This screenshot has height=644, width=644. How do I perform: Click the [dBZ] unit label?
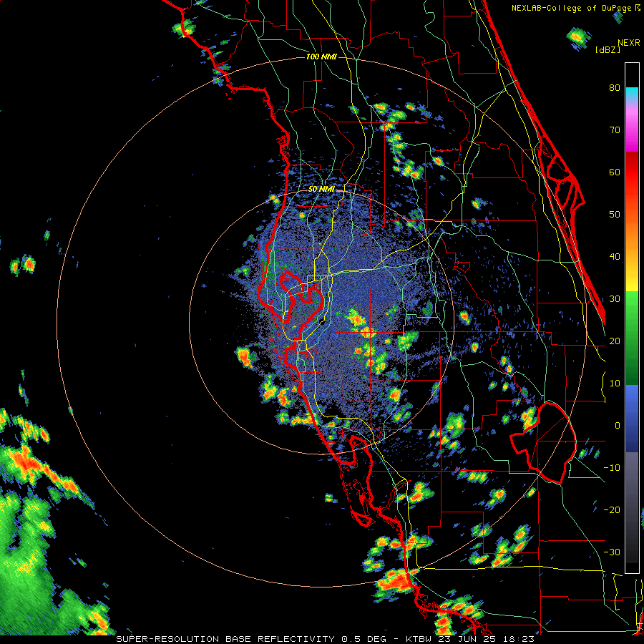point(608,49)
